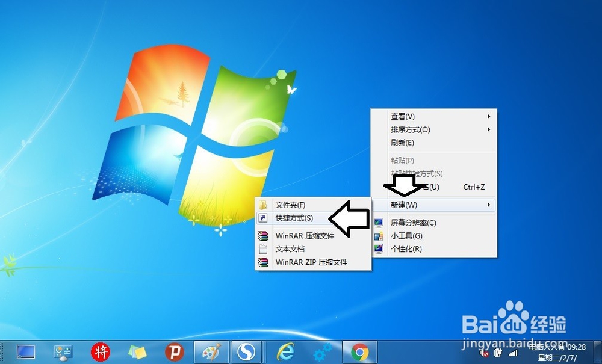Expand the arrow next to 新建(W)
This screenshot has width=602, height=364.
tap(489, 205)
